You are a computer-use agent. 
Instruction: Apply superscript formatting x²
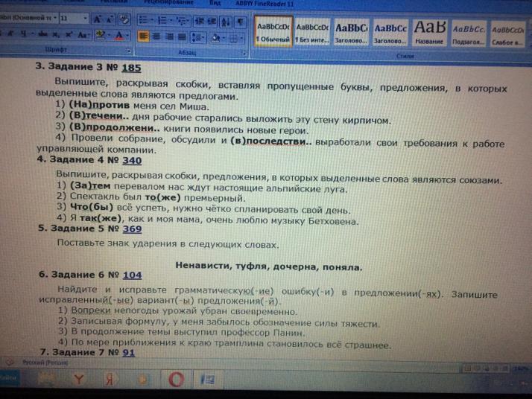[x=69, y=34]
